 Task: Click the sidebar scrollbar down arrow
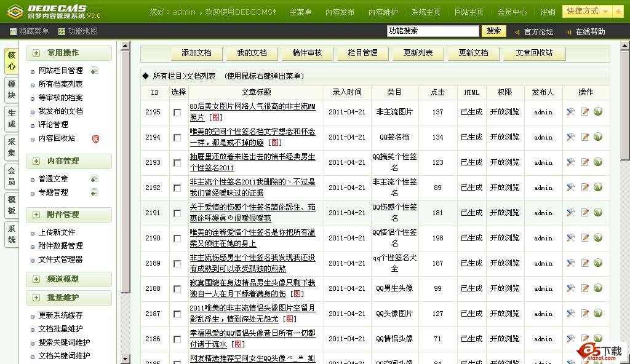(x=125, y=358)
